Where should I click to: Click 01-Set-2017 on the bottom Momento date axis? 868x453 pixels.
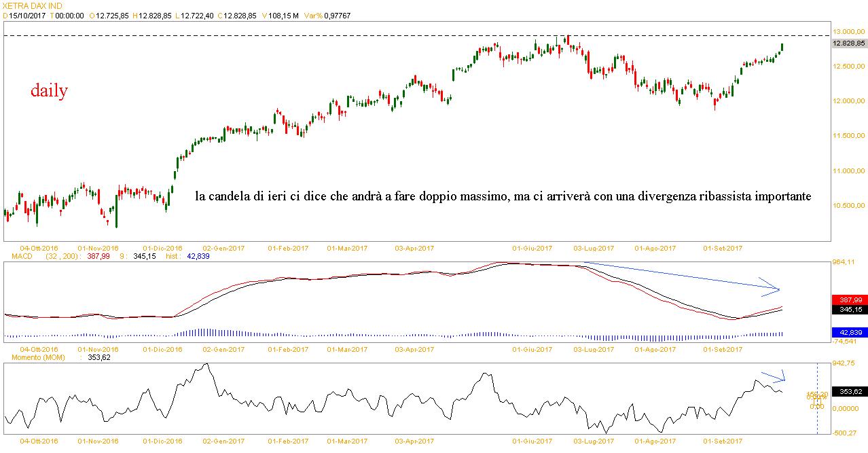point(722,441)
